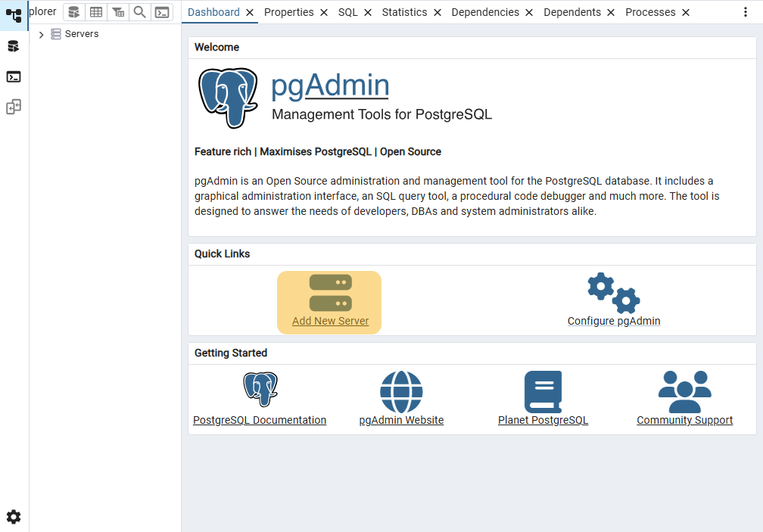Click the Add New Server link
Viewport: 763px width, 532px height.
[330, 321]
